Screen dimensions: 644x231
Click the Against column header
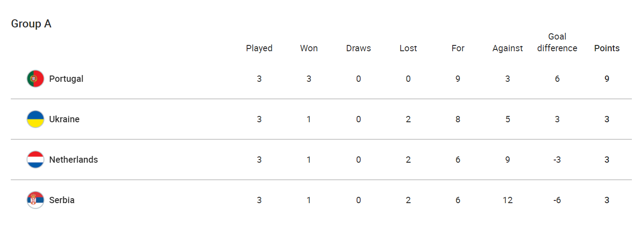(507, 48)
